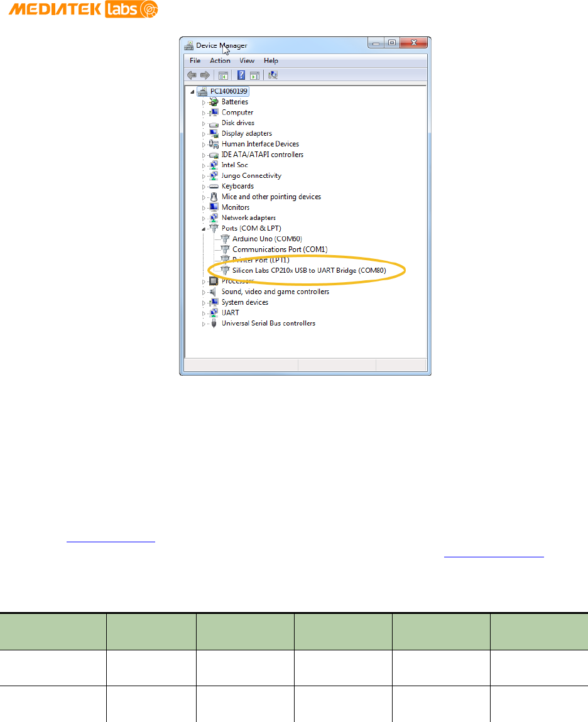
Task: Expand the Computer node
Action: click(x=204, y=113)
